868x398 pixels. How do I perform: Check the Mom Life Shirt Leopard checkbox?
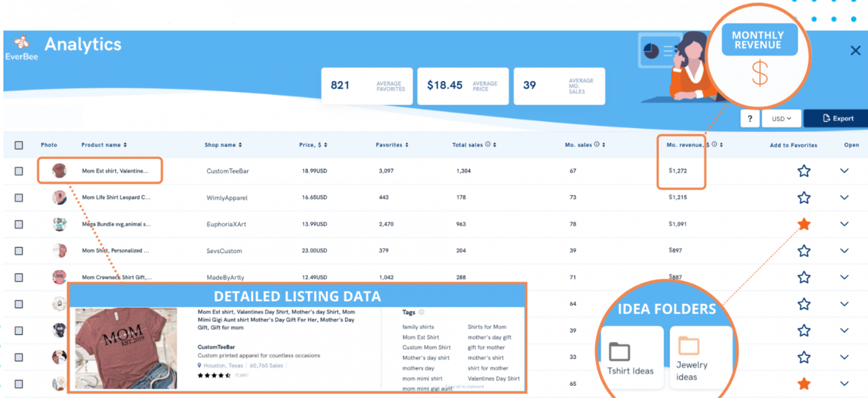click(19, 198)
